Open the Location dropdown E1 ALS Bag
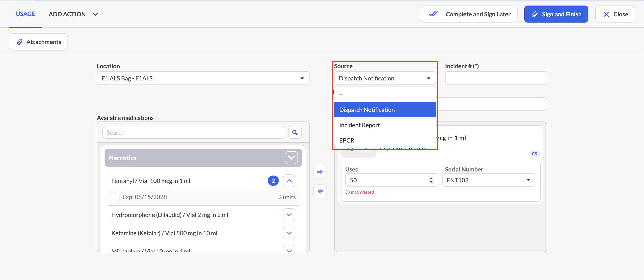The image size is (644, 280). [x=203, y=78]
